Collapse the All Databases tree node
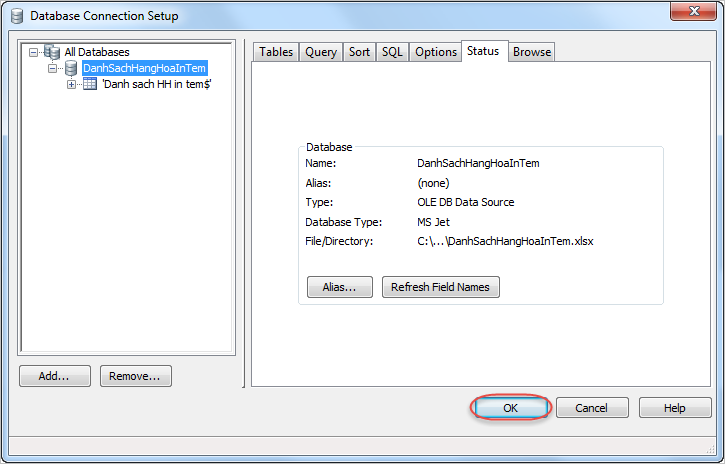 pos(33,52)
